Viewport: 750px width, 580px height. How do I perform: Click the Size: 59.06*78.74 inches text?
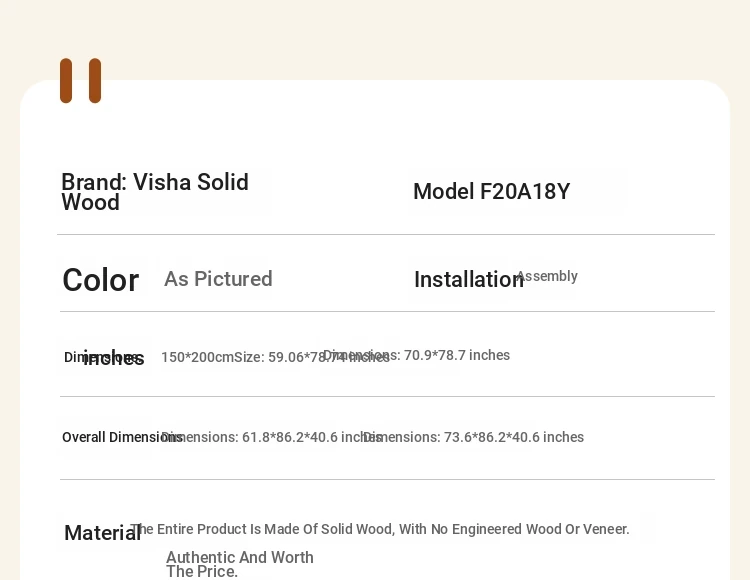[312, 357]
